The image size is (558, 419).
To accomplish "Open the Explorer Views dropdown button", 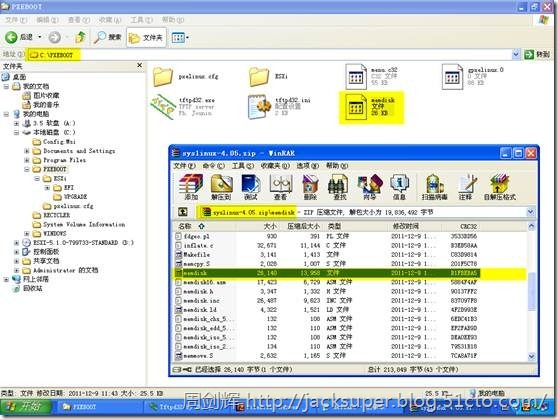I will coord(180,37).
